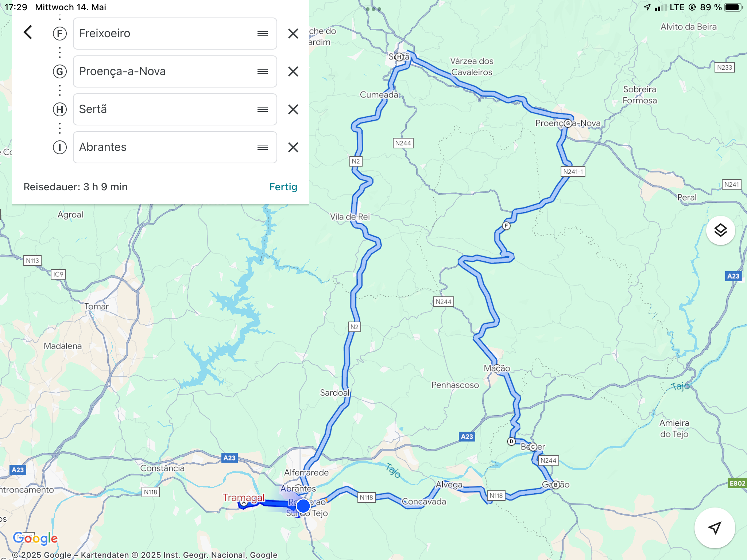Open the Google logo link

[35, 538]
